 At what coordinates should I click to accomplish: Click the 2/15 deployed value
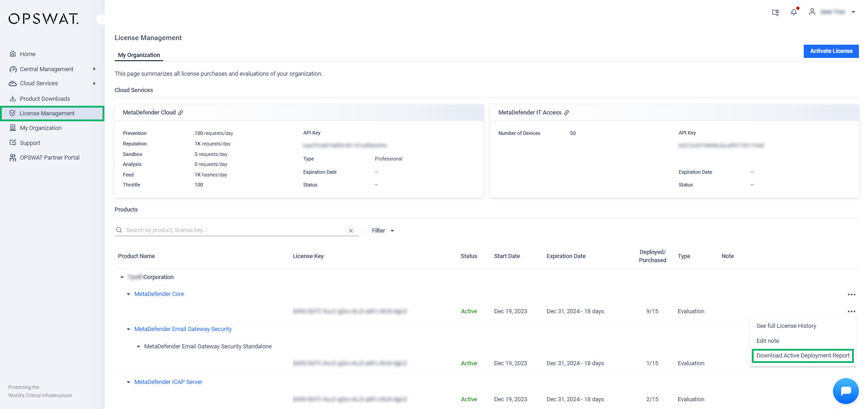coord(652,399)
